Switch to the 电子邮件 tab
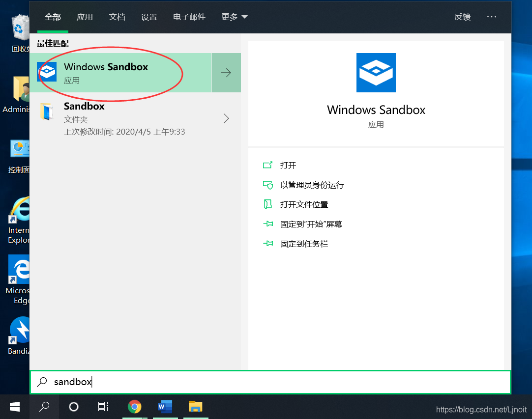Image resolution: width=532 pixels, height=419 pixels. pyautogui.click(x=189, y=17)
